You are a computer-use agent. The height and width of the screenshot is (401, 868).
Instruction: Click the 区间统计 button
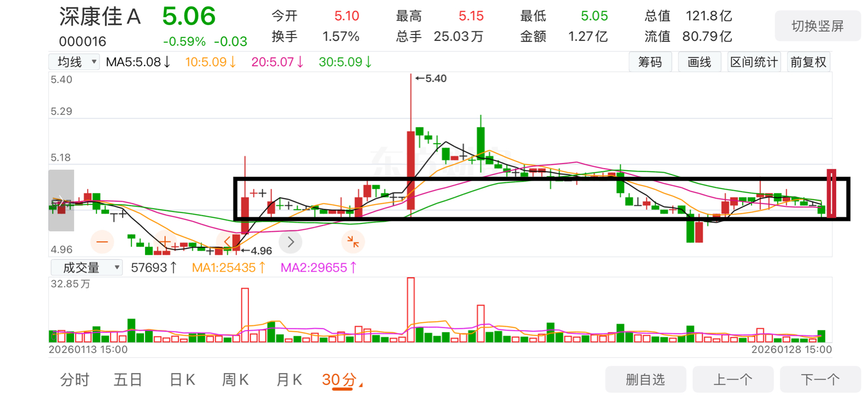coord(754,62)
